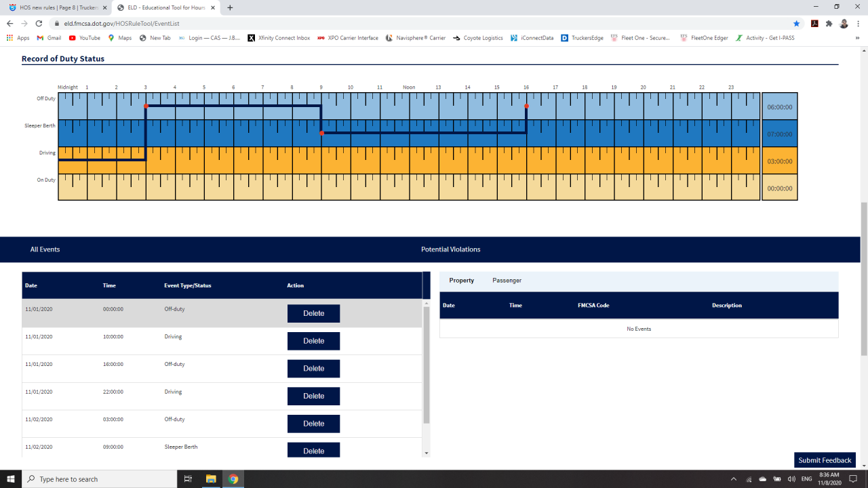868x488 pixels.
Task: Go forward using the browser forward arrow
Action: coord(24,23)
